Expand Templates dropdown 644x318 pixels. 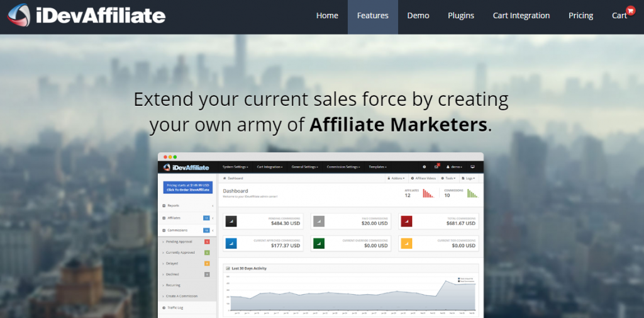point(377,167)
